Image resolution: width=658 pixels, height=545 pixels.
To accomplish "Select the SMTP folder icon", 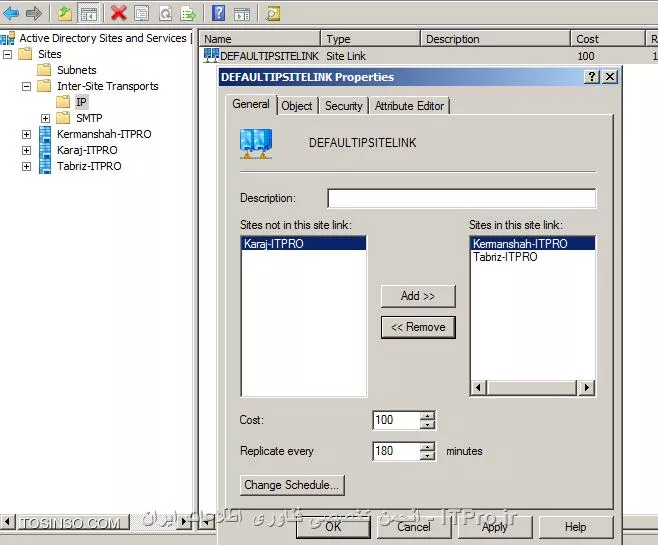I will tap(63, 117).
